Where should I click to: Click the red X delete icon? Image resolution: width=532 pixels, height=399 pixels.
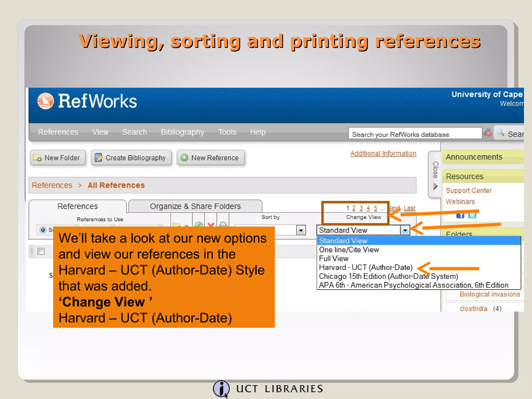coord(211,224)
